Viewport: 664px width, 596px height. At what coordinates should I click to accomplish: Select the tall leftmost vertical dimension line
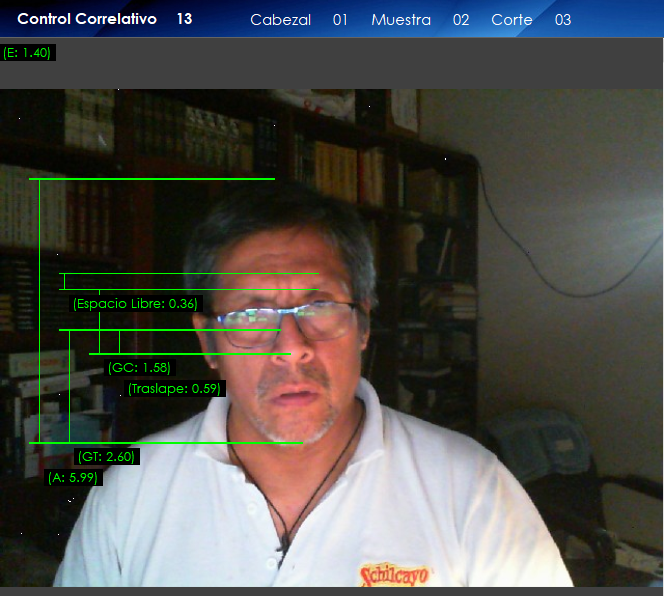click(x=39, y=310)
